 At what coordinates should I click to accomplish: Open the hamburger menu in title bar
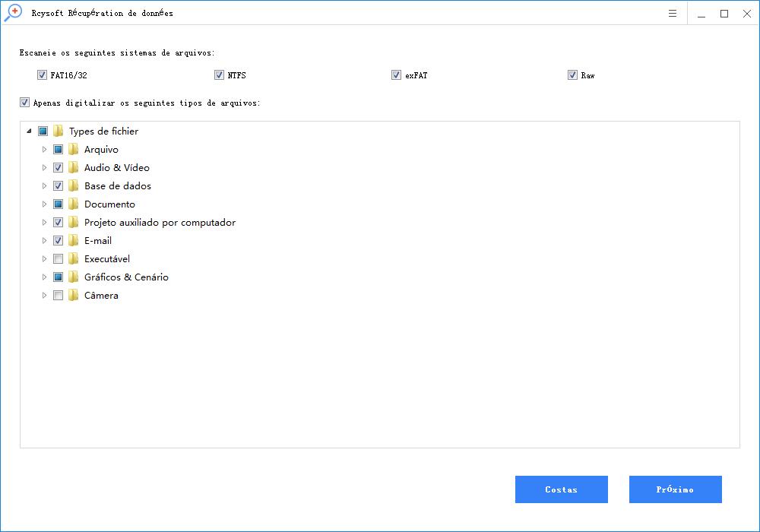pyautogui.click(x=673, y=13)
